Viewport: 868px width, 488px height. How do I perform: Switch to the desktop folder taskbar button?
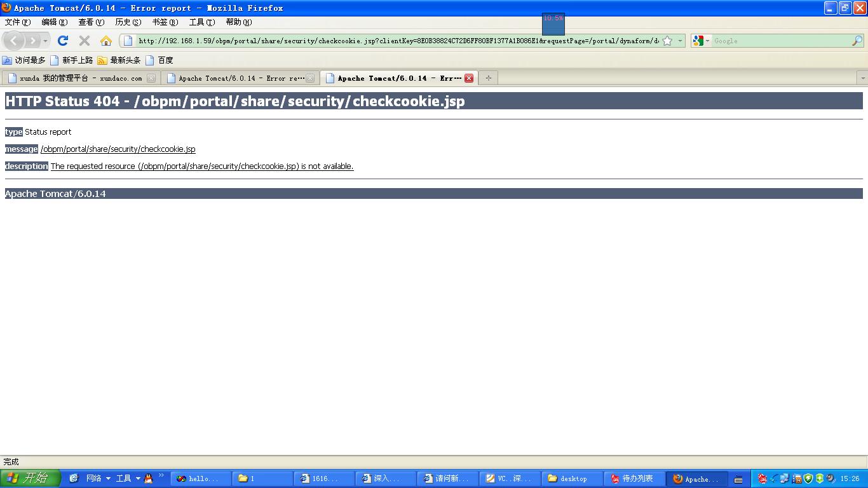click(571, 478)
